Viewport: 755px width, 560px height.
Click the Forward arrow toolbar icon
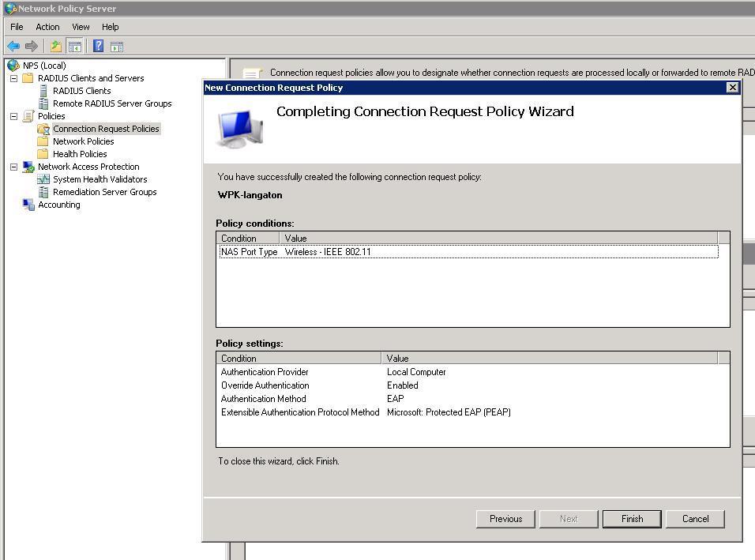tap(32, 47)
